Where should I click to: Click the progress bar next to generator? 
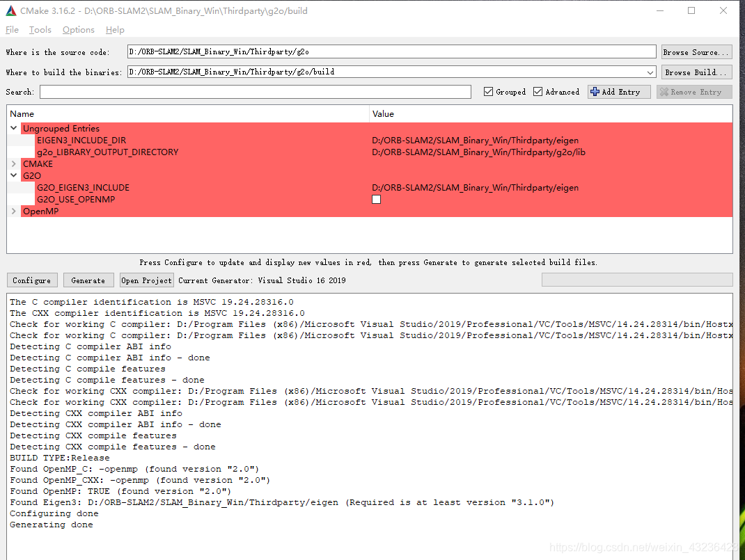[637, 280]
